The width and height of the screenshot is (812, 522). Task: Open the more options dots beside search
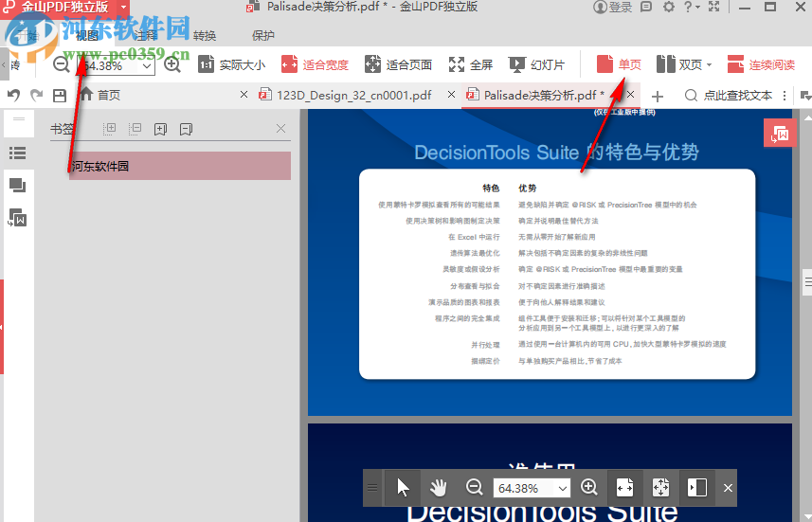point(785,96)
